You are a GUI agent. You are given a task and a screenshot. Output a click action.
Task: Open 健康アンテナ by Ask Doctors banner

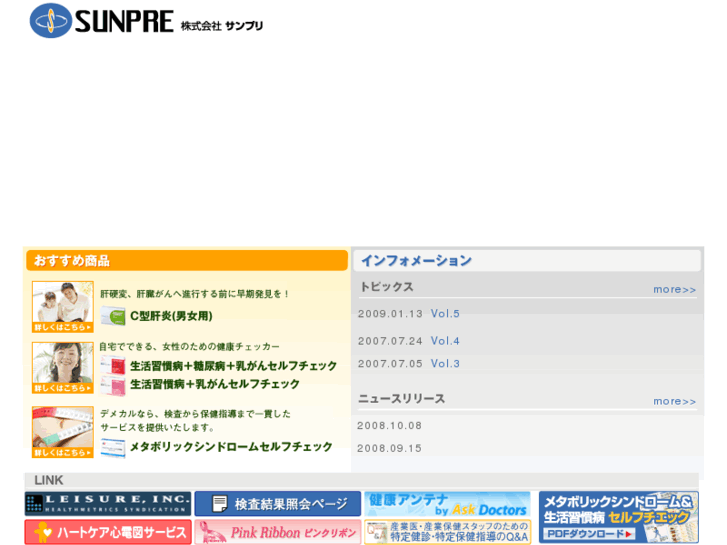[447, 504]
